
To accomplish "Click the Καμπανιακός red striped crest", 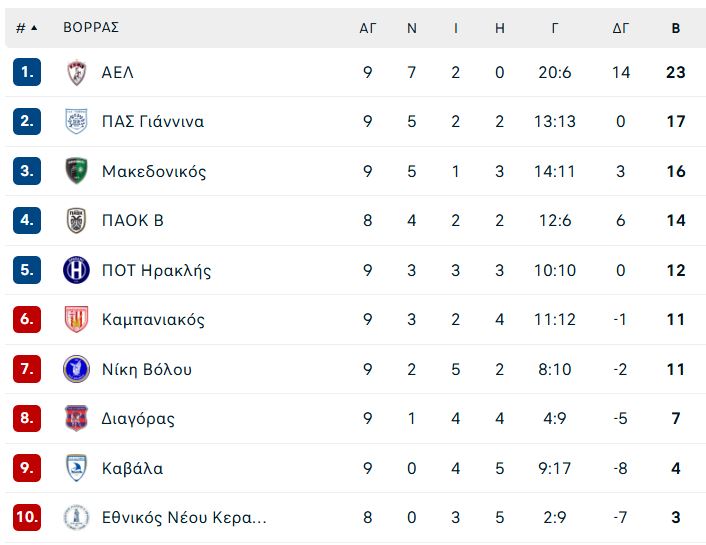I will [x=76, y=319].
